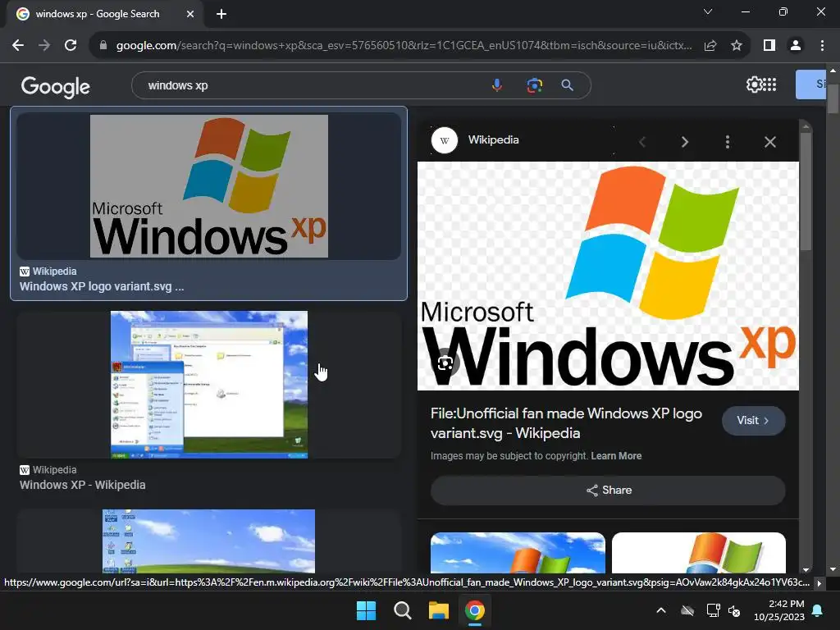This screenshot has width=840, height=630.
Task: Start a voice search with the microphone
Action: [x=497, y=85]
